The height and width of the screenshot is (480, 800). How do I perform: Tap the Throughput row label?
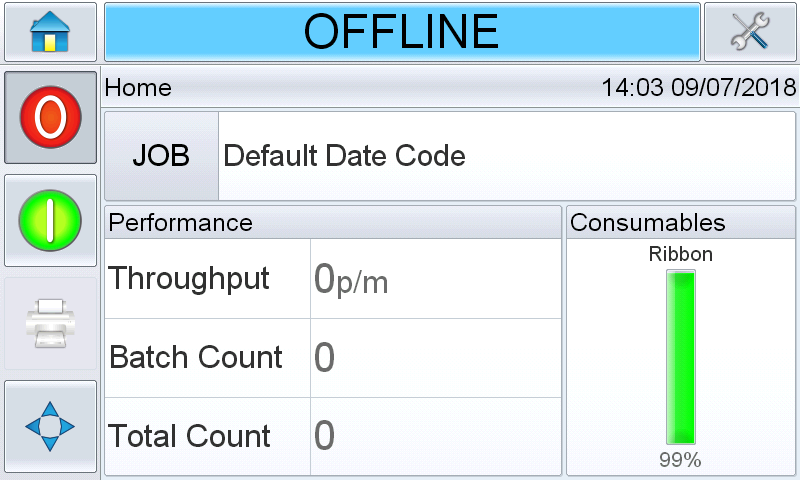point(190,278)
